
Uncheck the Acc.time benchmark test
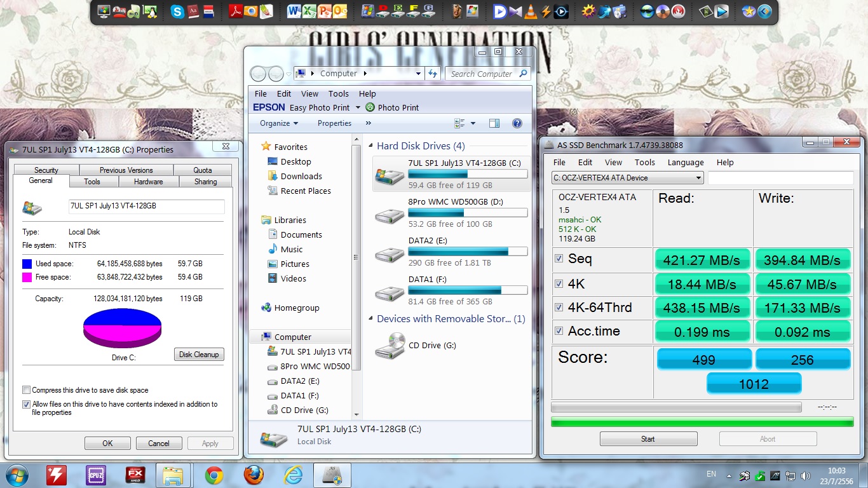coord(559,331)
